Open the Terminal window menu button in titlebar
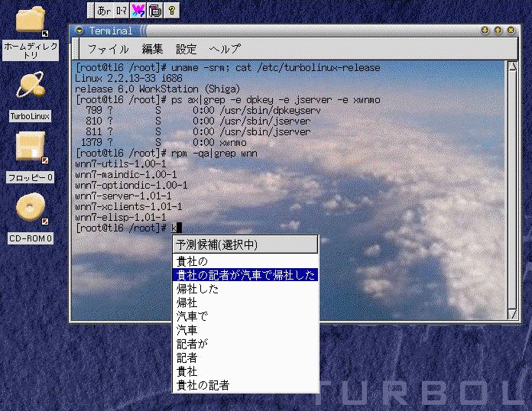Viewport: 532px width, 411px height. pos(78,31)
